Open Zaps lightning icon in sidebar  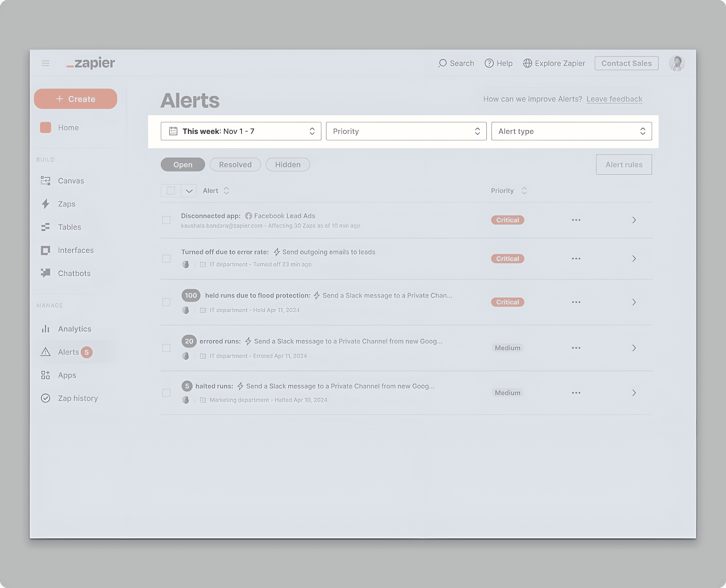(x=46, y=204)
